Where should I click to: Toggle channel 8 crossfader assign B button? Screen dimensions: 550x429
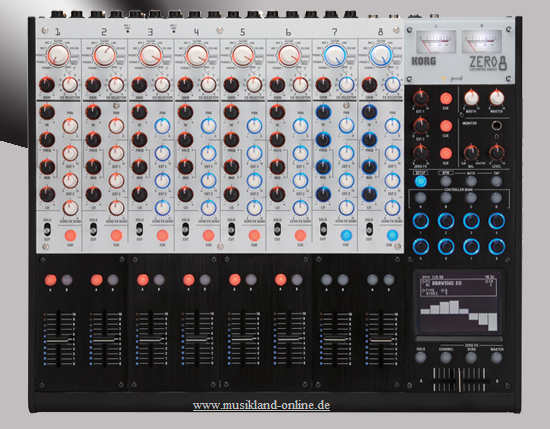(x=389, y=280)
